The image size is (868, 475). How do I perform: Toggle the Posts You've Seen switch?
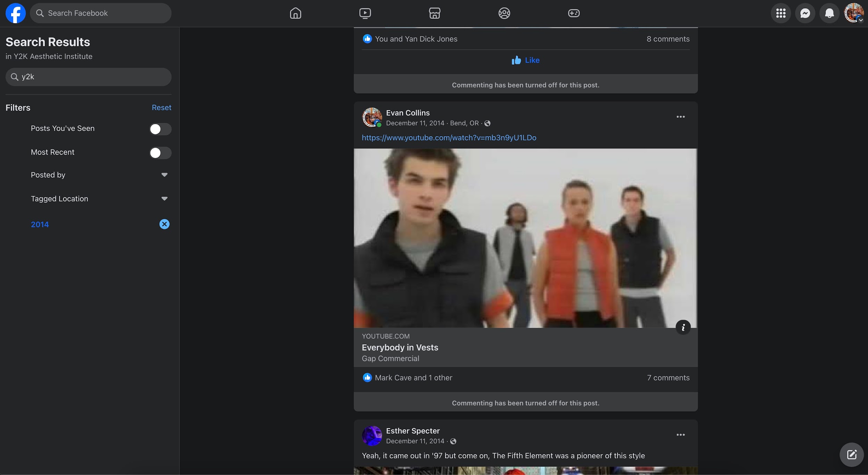click(160, 129)
